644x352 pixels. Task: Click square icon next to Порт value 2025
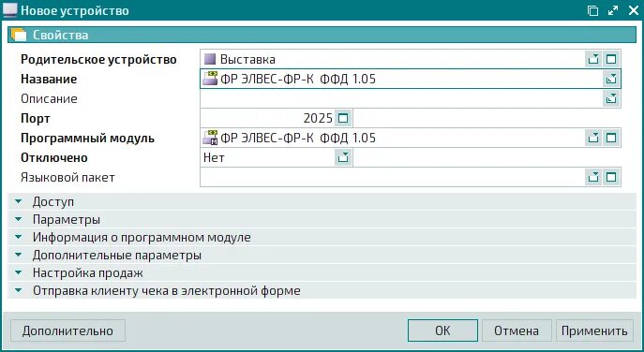pyautogui.click(x=343, y=118)
